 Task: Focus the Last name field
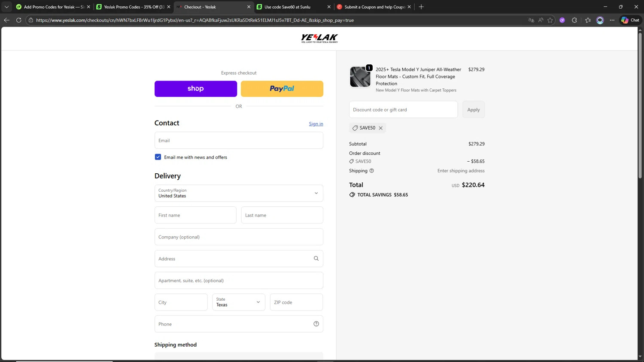tap(282, 215)
